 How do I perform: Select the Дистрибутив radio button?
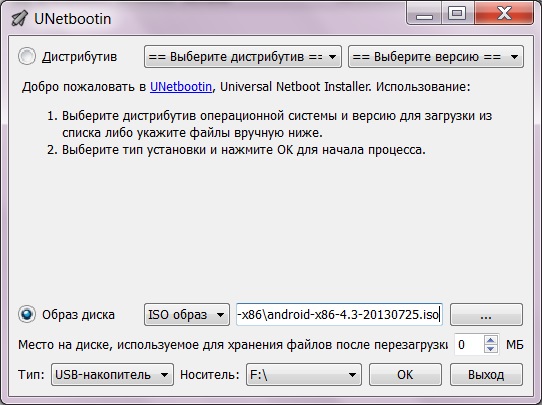tap(27, 56)
